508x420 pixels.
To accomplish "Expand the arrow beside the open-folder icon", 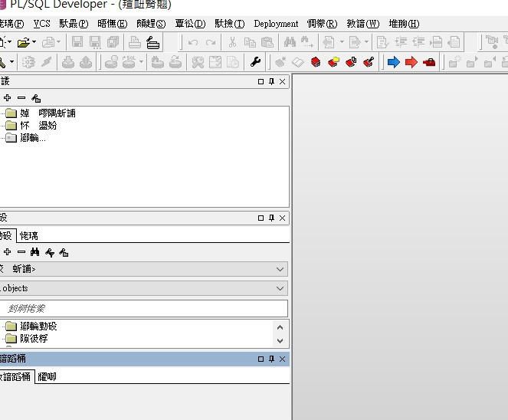I will pyautogui.click(x=34, y=42).
